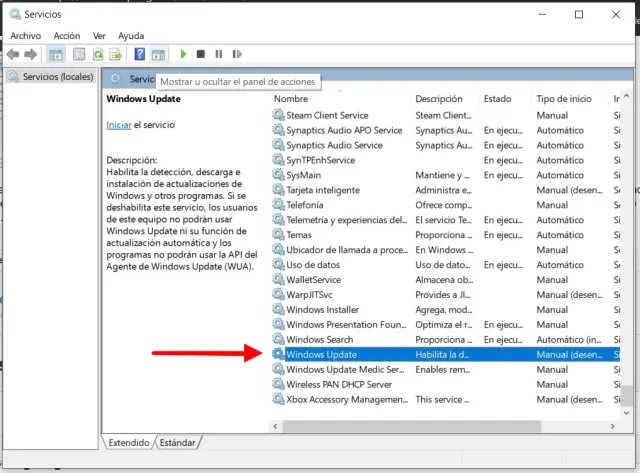This screenshot has width=640, height=473.
Task: Switch to the Estándar tab
Action: tap(177, 442)
